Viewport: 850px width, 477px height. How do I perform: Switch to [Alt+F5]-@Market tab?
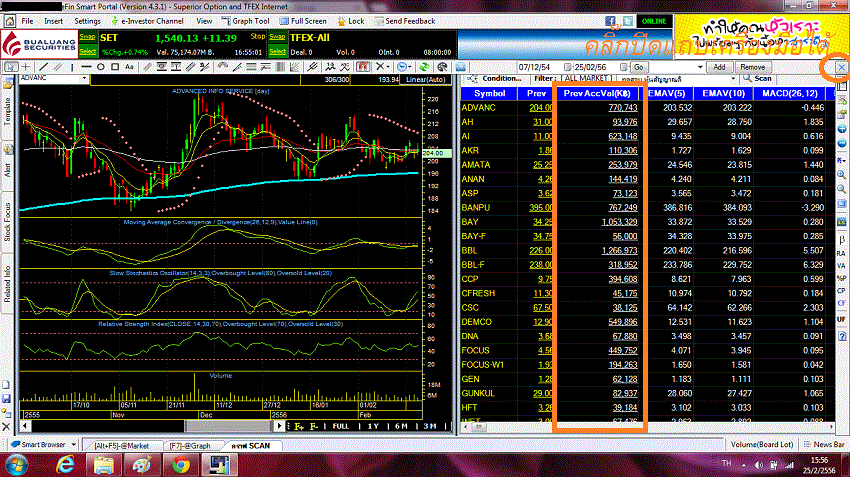(121, 446)
